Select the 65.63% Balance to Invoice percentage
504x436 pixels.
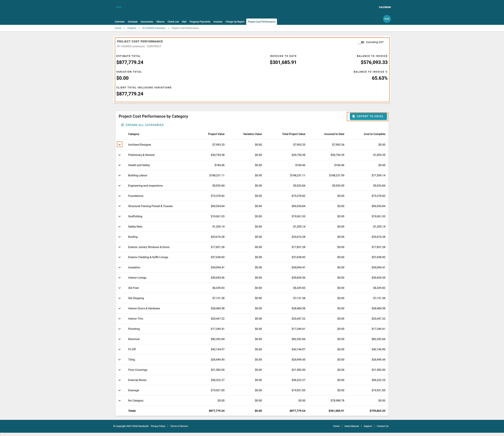coord(380,78)
